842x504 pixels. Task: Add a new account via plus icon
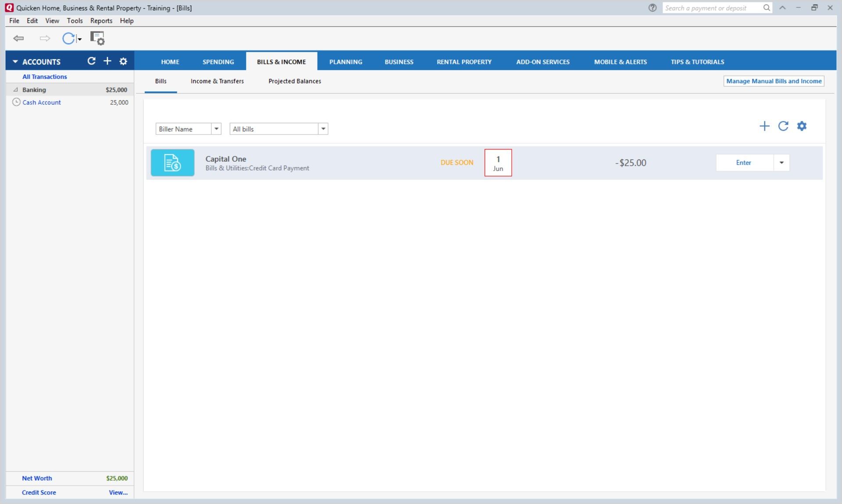pyautogui.click(x=107, y=61)
